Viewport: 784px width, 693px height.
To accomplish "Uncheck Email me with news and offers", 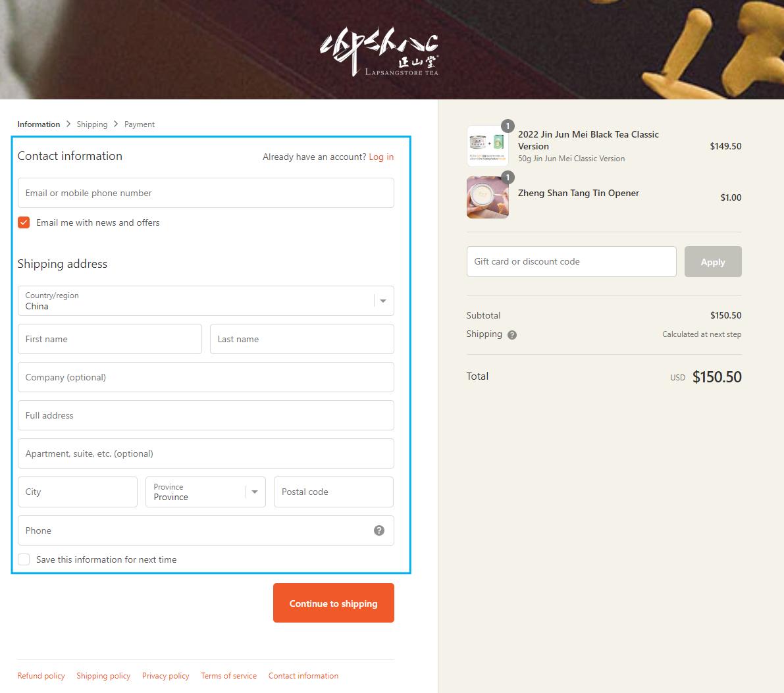I will point(24,222).
